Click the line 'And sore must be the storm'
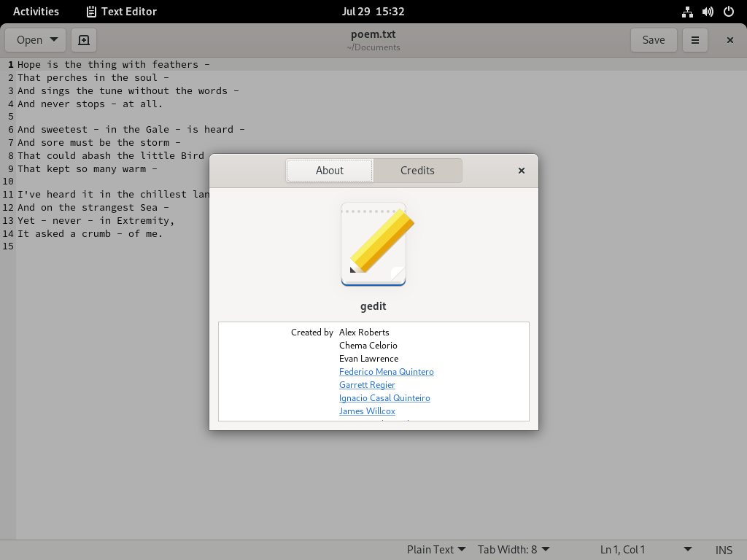747x560 pixels. [x=98, y=142]
